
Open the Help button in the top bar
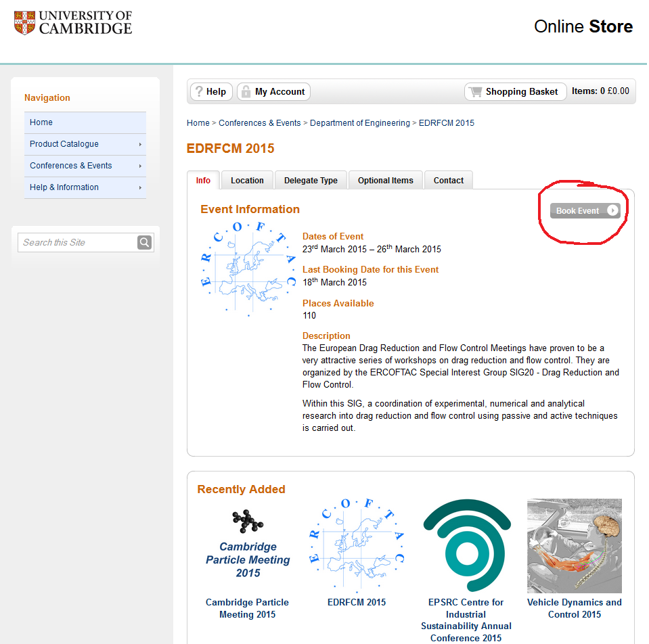click(211, 91)
